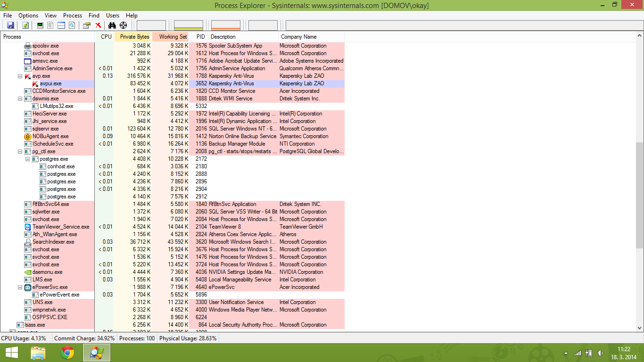Image resolution: width=644 pixels, height=362 pixels.
Task: Open the View menu
Action: (50, 16)
